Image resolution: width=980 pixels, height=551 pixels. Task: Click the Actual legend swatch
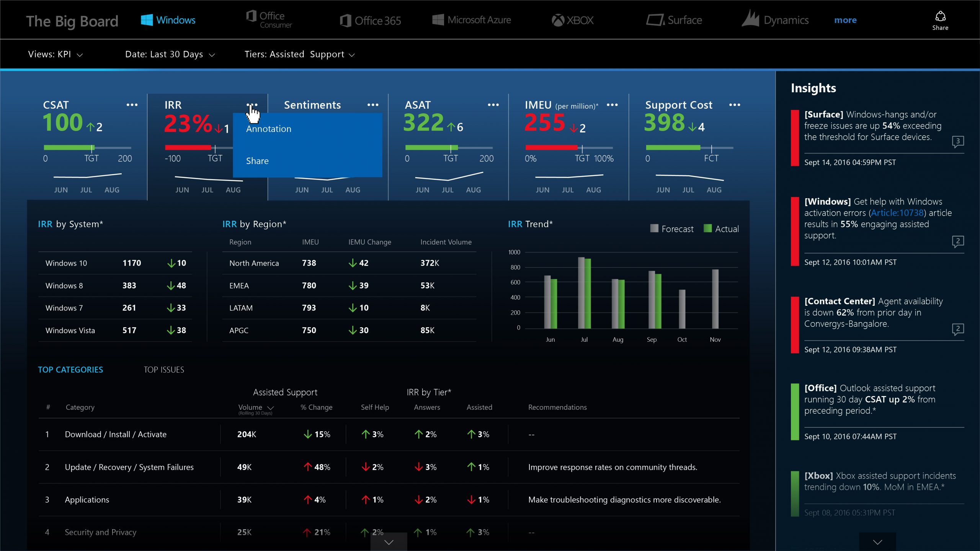click(x=708, y=228)
